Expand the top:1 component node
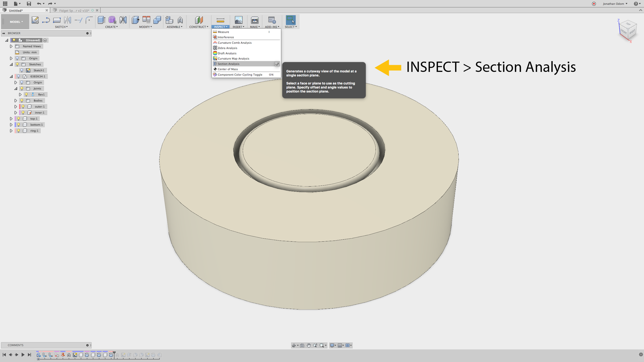The width and height of the screenshot is (644, 362). pyautogui.click(x=11, y=119)
